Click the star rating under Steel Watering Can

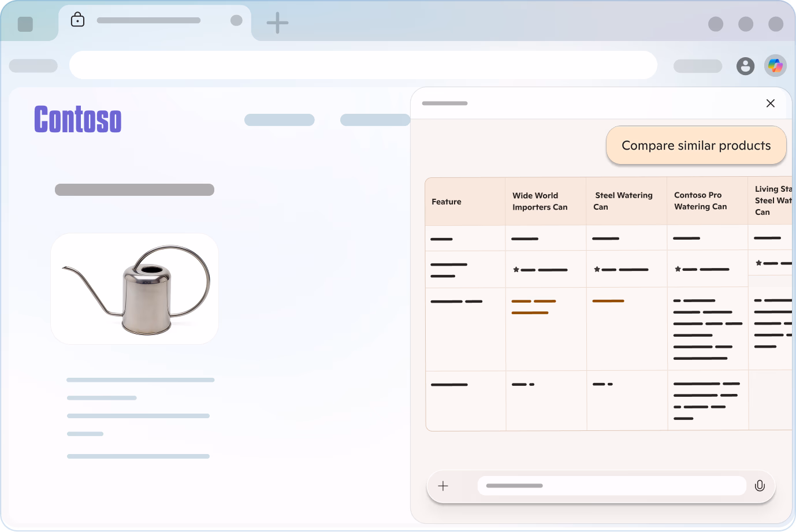[x=621, y=270]
